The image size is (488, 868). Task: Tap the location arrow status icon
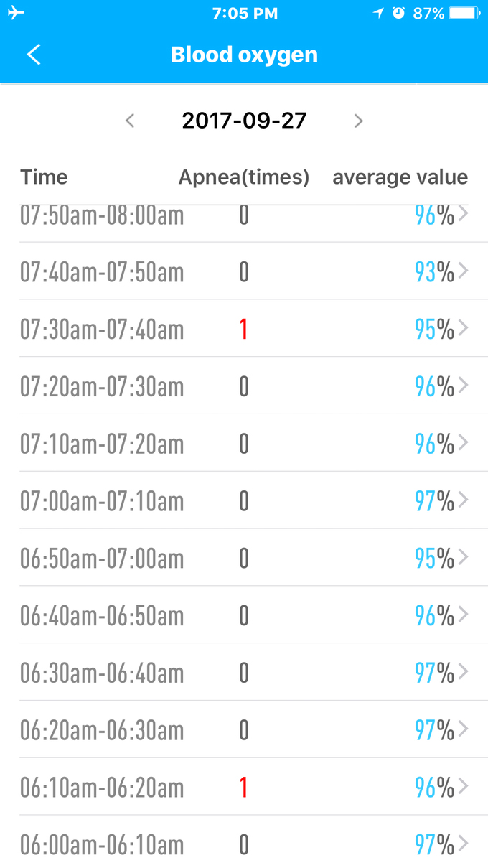click(379, 13)
